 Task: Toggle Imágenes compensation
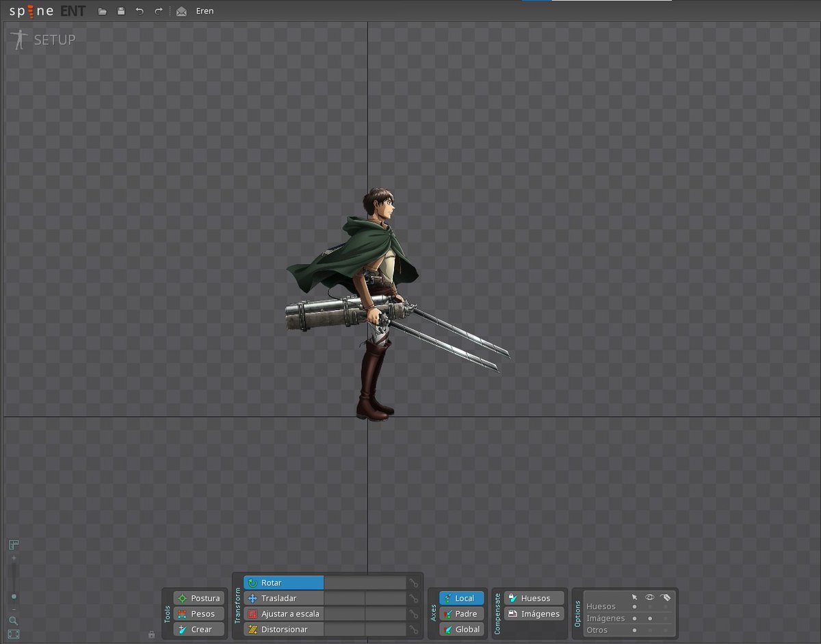pos(534,614)
